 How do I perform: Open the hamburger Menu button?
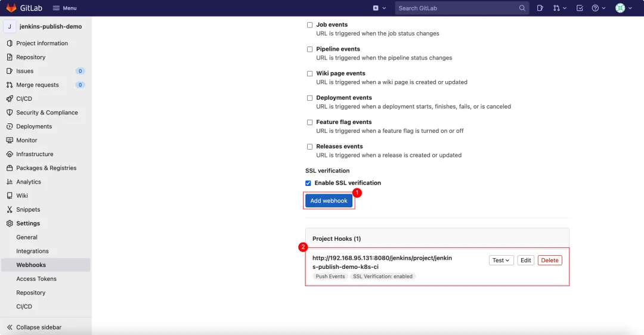click(64, 8)
